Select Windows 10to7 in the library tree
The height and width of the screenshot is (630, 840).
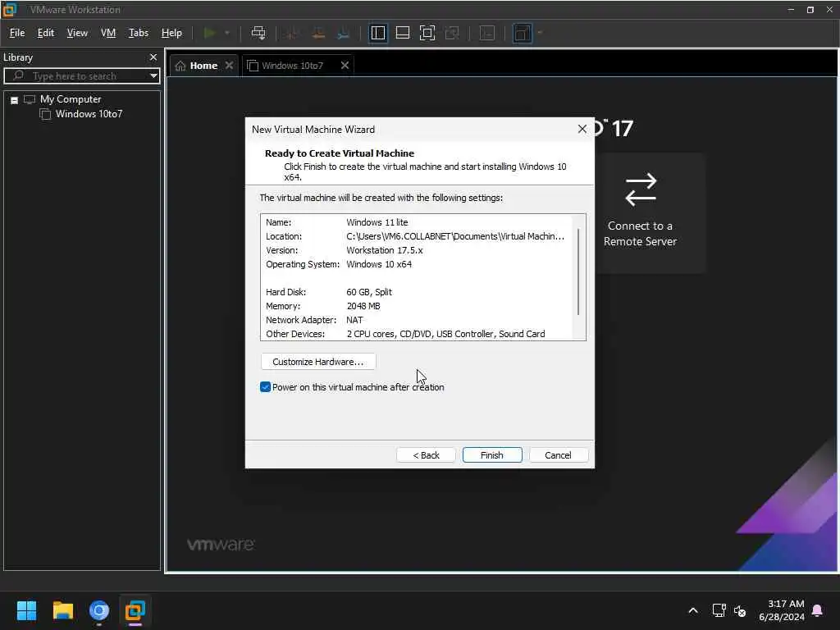point(89,114)
